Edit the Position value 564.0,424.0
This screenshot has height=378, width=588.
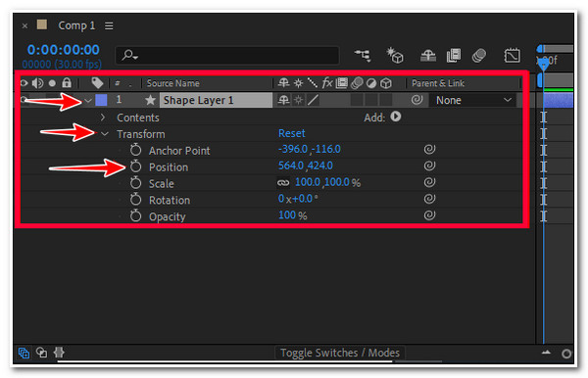305,165
